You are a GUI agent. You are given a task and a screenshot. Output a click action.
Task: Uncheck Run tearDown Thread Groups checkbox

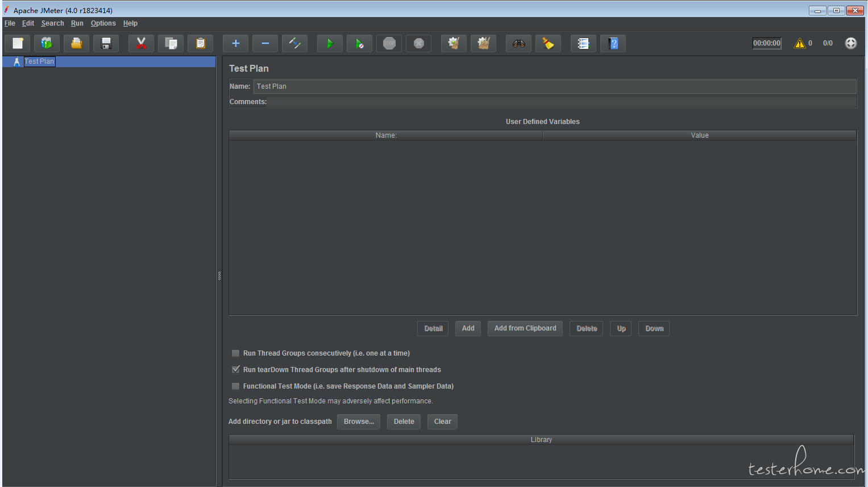(235, 370)
